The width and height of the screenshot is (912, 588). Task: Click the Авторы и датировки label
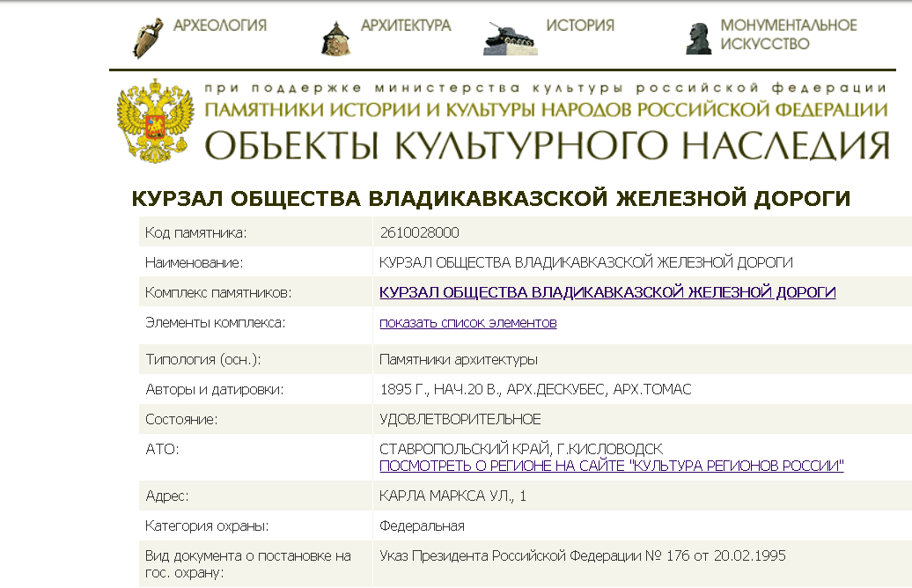215,390
